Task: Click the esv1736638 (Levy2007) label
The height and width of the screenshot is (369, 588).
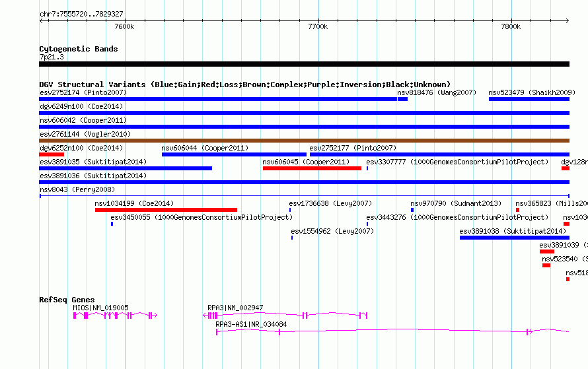Action: pos(330,203)
